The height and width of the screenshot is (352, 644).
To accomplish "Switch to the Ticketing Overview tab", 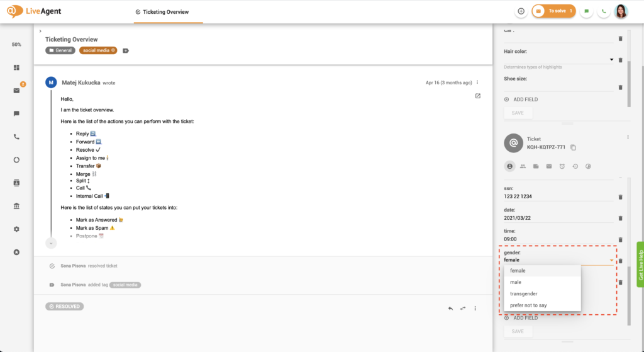I will point(168,12).
